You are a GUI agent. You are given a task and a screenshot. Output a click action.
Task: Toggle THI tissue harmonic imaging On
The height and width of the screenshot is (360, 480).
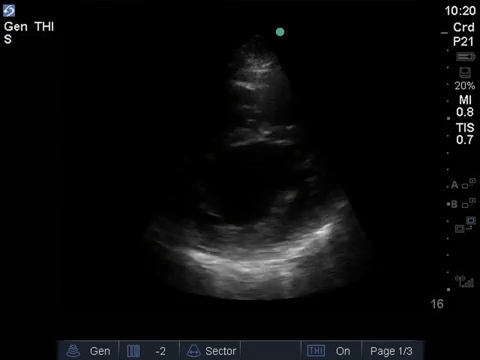331,351
